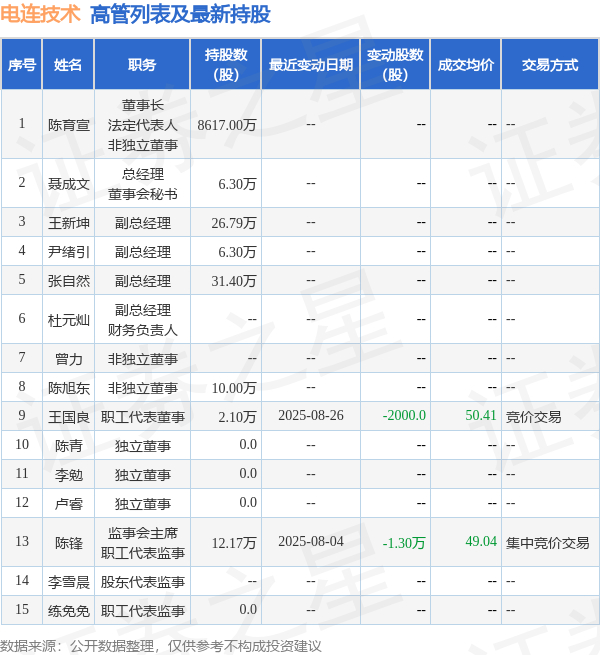Click 职工代表监事 in row 15
This screenshot has height=655, width=600.
(x=142, y=611)
